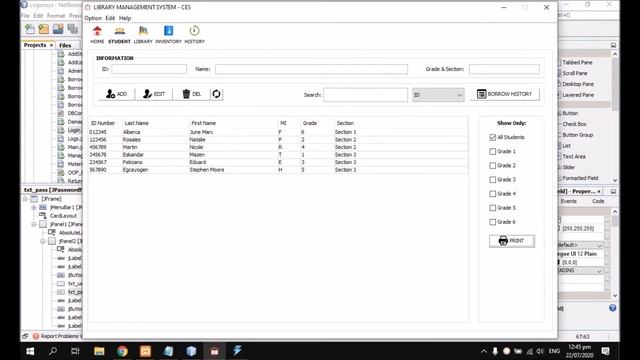Click the EDIT student button

tap(154, 94)
